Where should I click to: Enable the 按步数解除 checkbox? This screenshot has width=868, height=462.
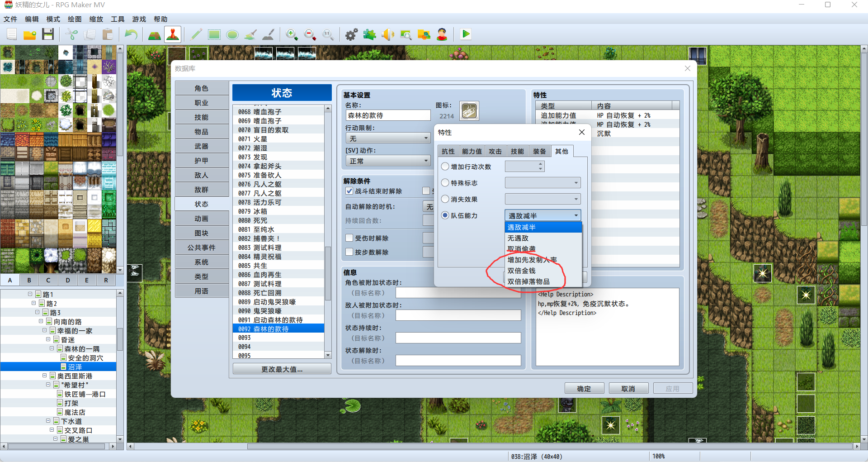pyautogui.click(x=349, y=252)
